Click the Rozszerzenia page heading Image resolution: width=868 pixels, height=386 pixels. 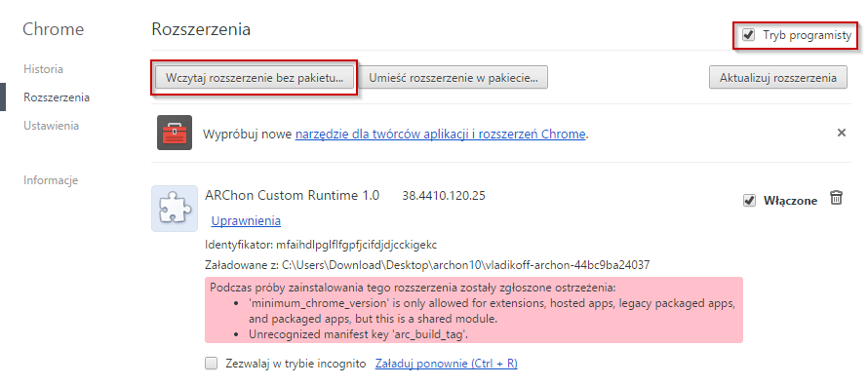pos(201,29)
